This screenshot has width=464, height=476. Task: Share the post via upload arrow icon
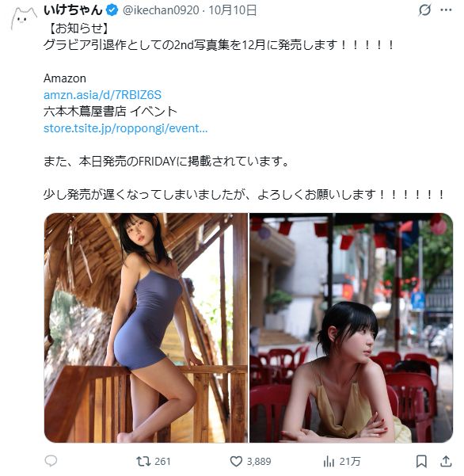pos(446,462)
